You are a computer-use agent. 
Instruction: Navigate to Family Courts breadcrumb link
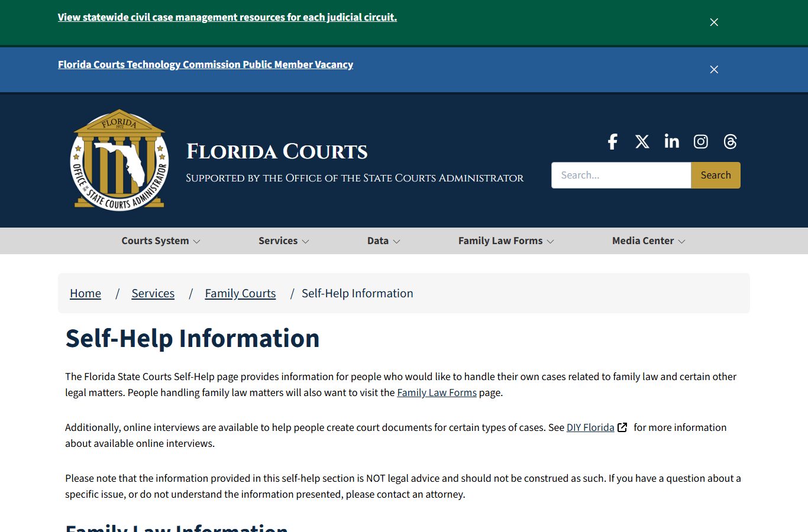click(240, 293)
